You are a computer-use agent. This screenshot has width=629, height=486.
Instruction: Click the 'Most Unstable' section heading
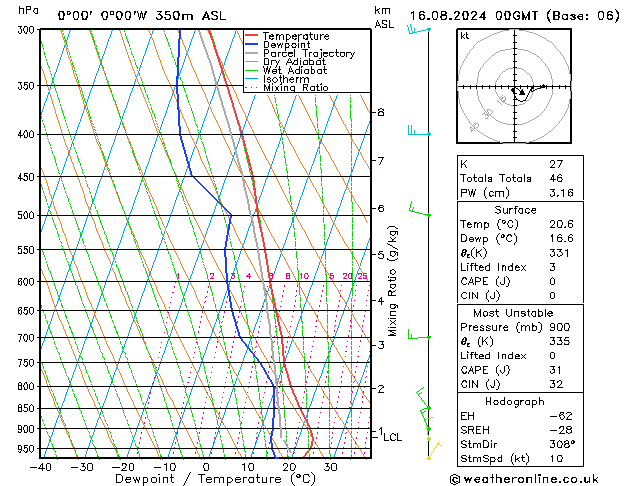513,313
